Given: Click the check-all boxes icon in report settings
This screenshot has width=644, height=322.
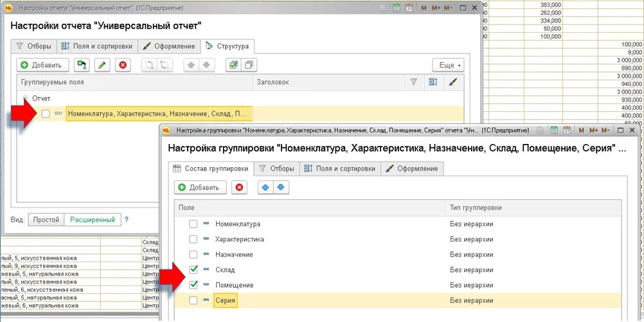Looking at the screenshot, I should tap(234, 65).
